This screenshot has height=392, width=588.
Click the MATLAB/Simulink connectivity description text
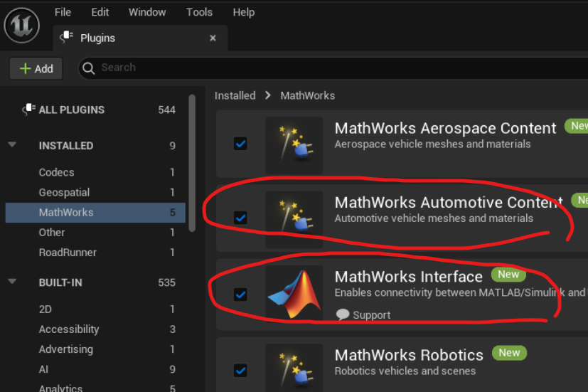point(461,292)
